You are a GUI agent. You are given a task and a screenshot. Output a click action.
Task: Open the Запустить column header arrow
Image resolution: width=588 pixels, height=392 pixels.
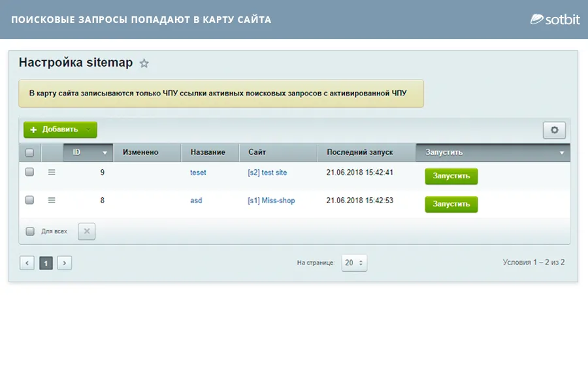(x=562, y=153)
